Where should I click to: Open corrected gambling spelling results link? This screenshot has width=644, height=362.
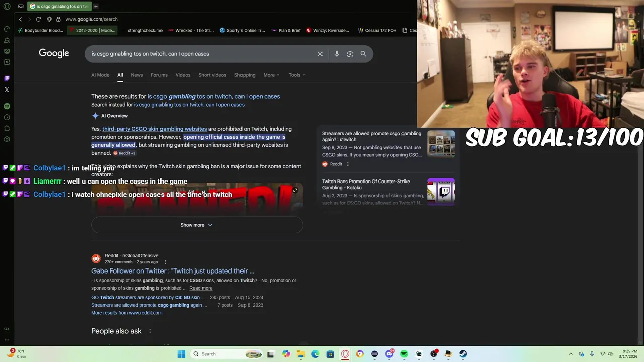[x=214, y=96]
